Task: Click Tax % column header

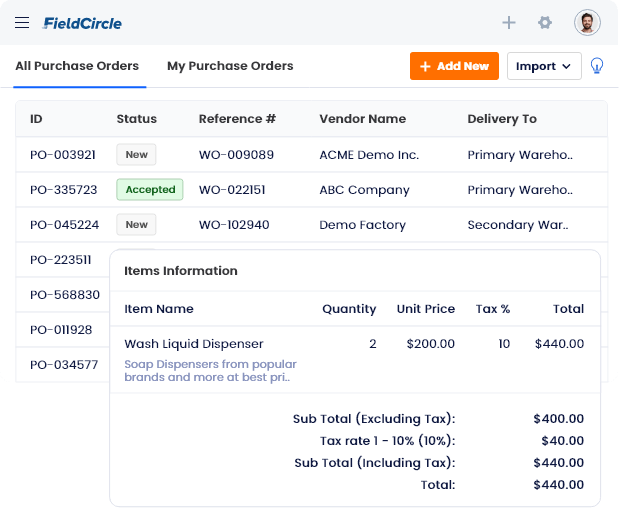Action: (493, 309)
